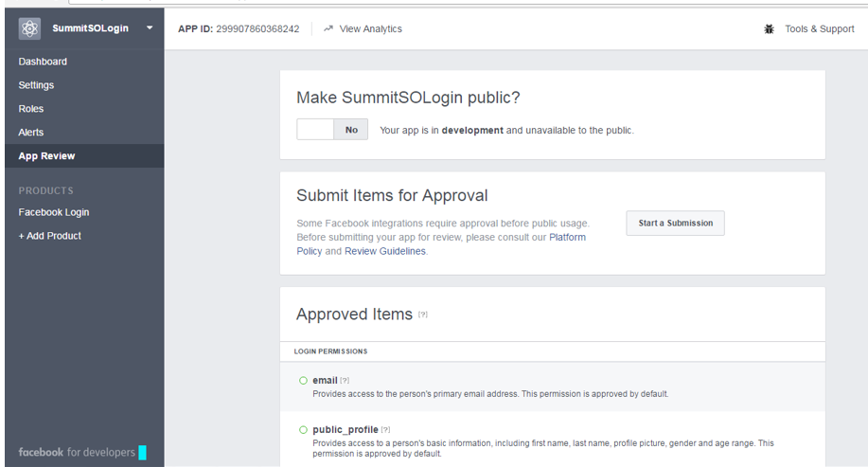Open the app selector dropdown arrow
This screenshot has height=467, width=868.
[x=149, y=28]
